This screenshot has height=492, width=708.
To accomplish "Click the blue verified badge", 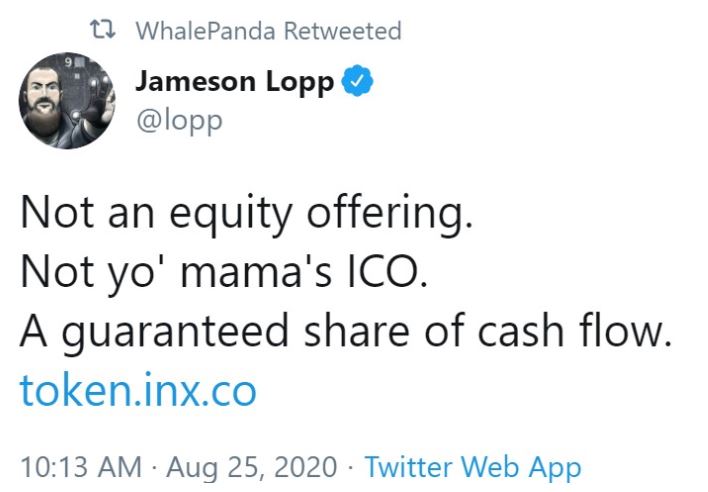I will pyautogui.click(x=357, y=83).
